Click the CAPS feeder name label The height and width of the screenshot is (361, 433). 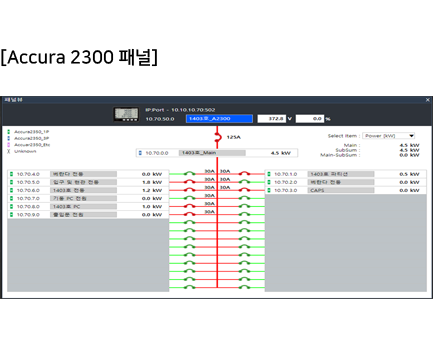pos(317,190)
